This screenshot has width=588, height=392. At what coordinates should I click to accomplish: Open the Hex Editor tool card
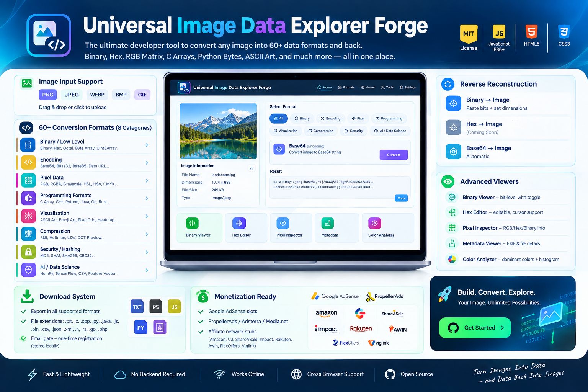click(246, 228)
